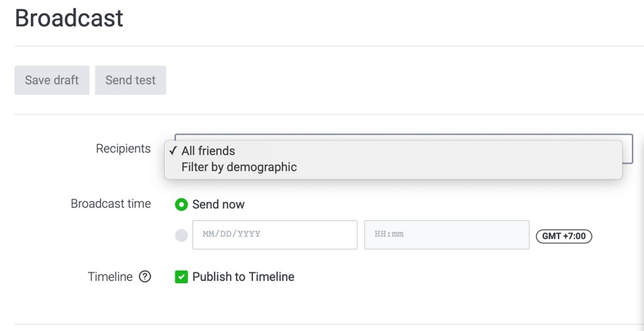
Task: Click the Timeline help question mark icon
Action: coord(145,277)
